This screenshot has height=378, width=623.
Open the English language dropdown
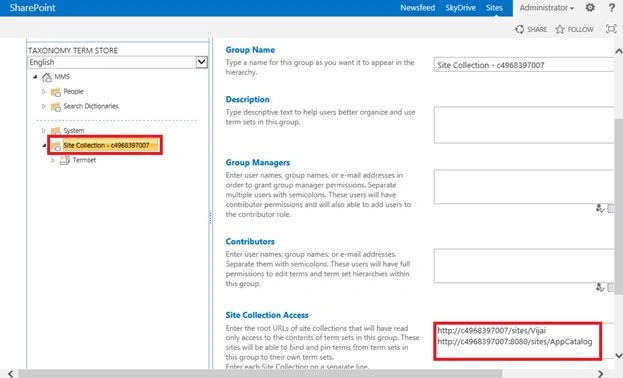(x=201, y=62)
